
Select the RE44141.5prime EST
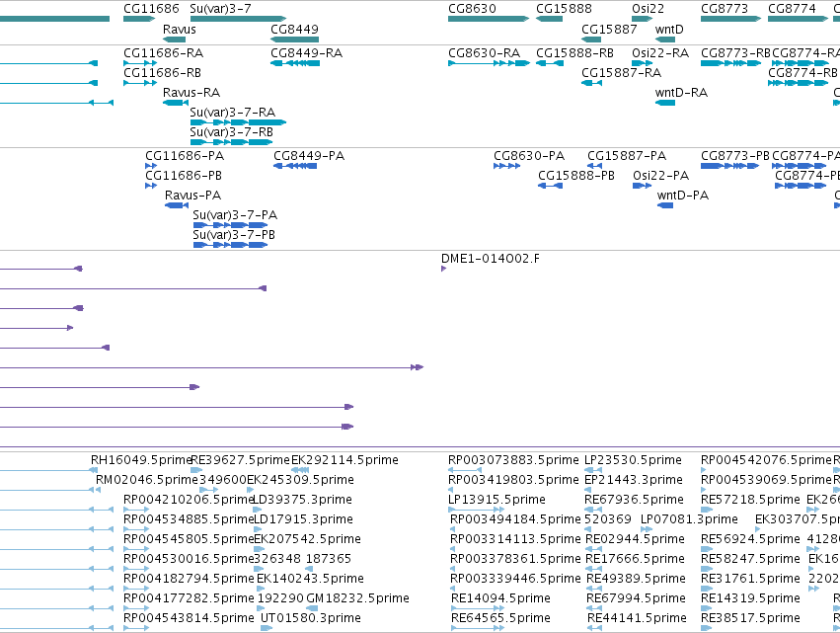coord(594,628)
